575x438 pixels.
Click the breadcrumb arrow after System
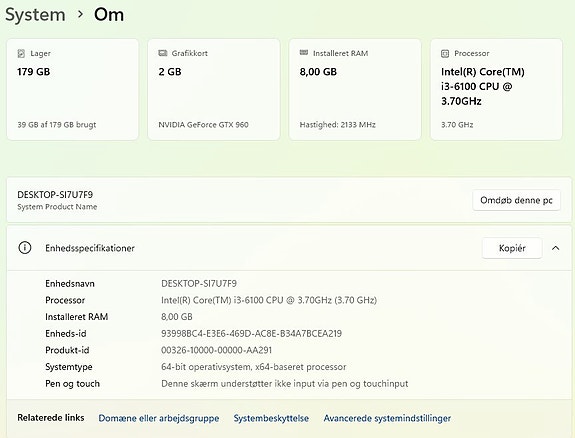pyautogui.click(x=80, y=15)
